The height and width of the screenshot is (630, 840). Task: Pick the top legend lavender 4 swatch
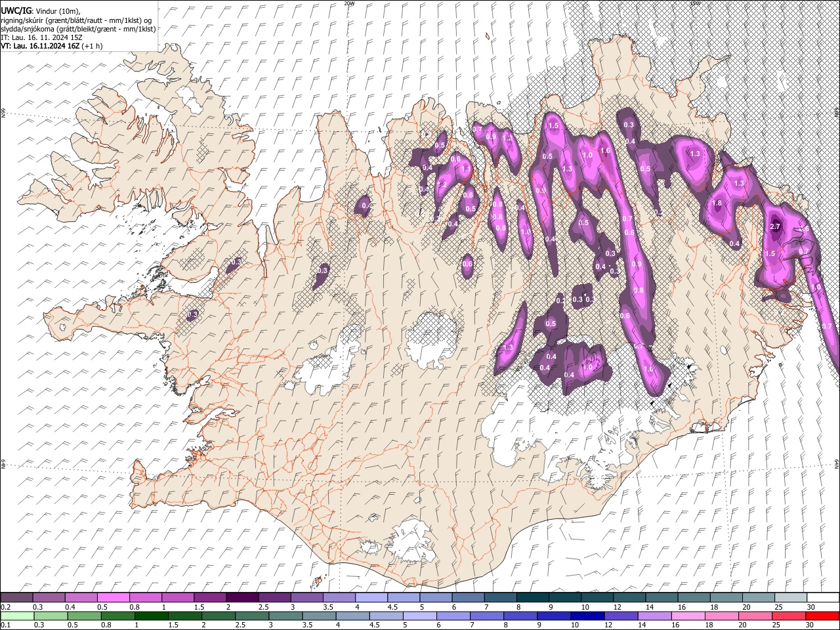[x=371, y=597]
